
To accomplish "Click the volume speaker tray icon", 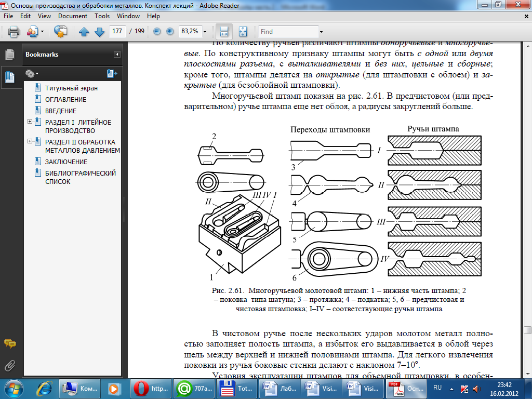I will (476, 389).
